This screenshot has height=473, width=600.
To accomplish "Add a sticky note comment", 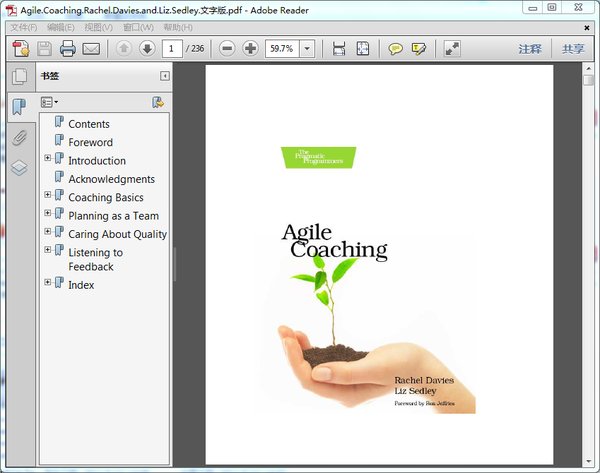I will (395, 49).
